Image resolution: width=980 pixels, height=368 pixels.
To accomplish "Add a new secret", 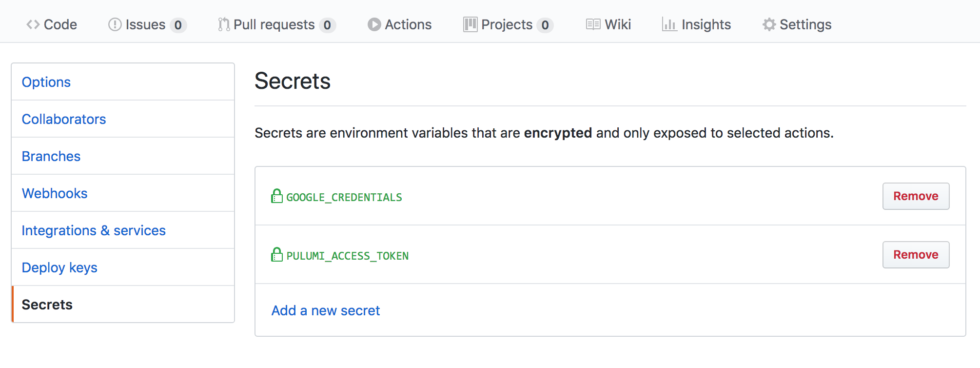I will pyautogui.click(x=325, y=310).
